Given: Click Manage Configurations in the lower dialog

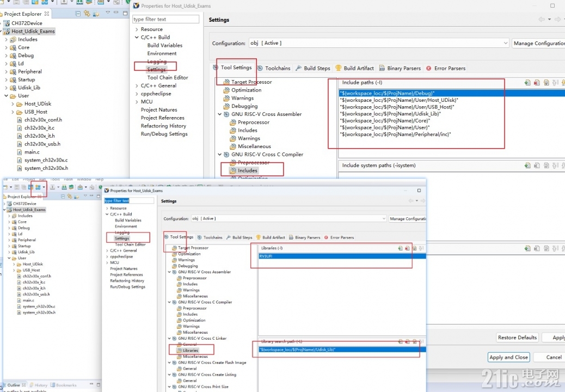Looking at the screenshot, I should pos(408,219).
